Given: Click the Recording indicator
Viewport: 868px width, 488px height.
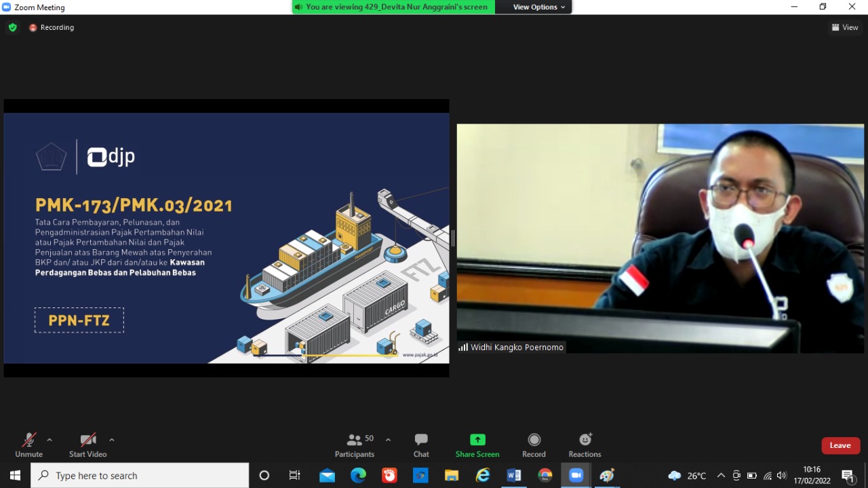Looking at the screenshot, I should [x=52, y=27].
